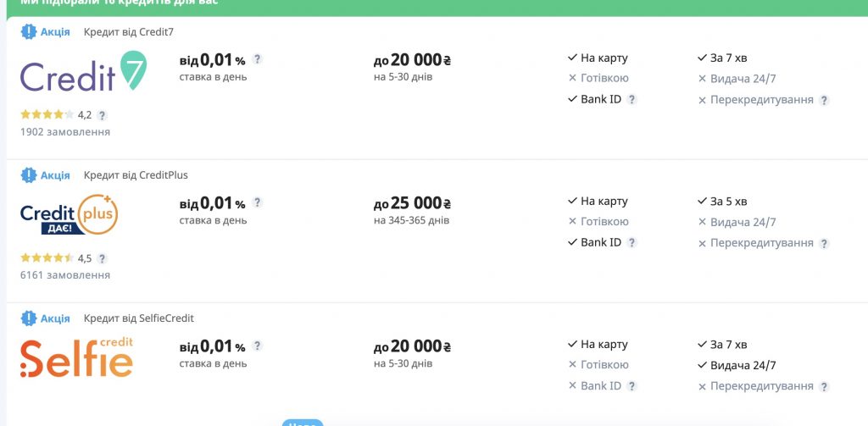Click help icon next to SelfieCredit rate
The width and height of the screenshot is (868, 426).
click(258, 346)
